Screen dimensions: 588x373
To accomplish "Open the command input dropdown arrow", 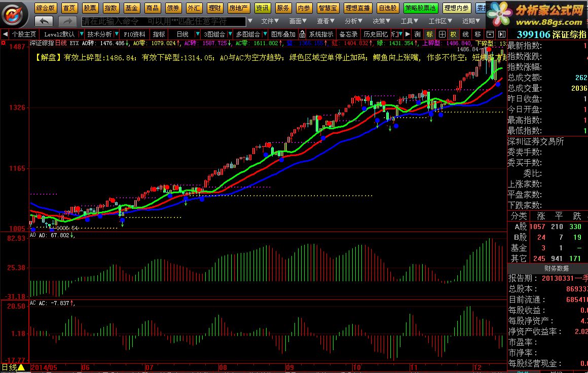I will coord(250,21).
